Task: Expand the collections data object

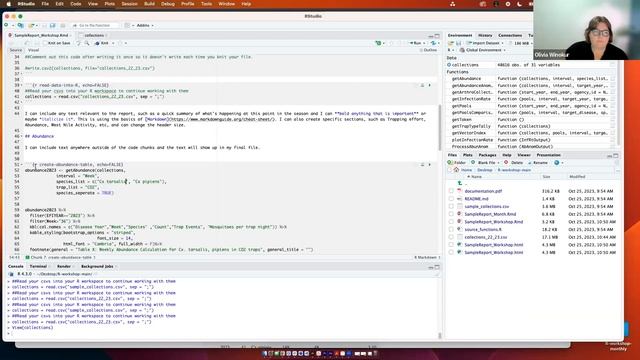Action: pyautogui.click(x=449, y=65)
